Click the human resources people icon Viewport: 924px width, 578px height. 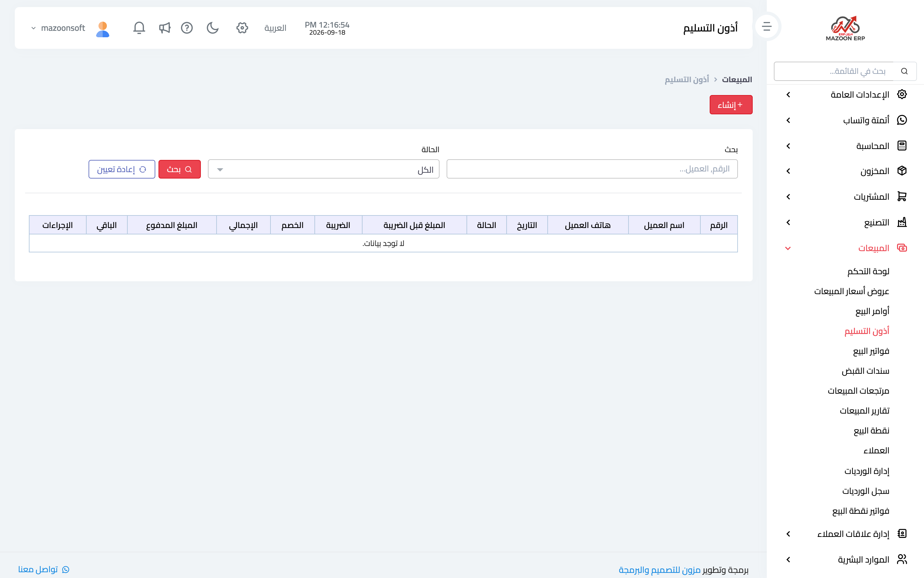pos(902,559)
